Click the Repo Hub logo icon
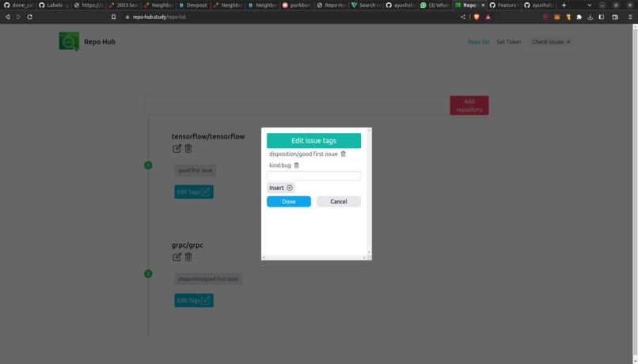This screenshot has height=364, width=638. click(69, 41)
